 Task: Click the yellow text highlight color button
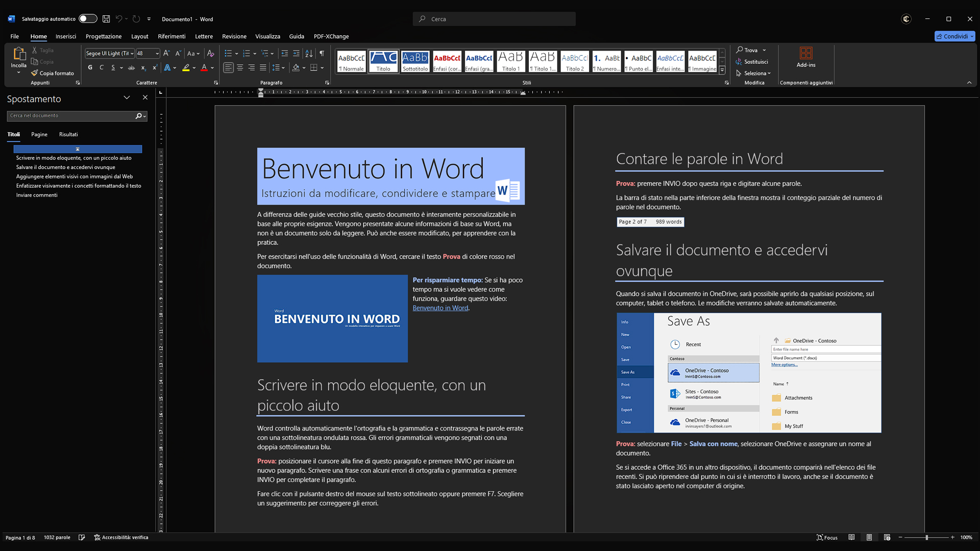point(186,67)
